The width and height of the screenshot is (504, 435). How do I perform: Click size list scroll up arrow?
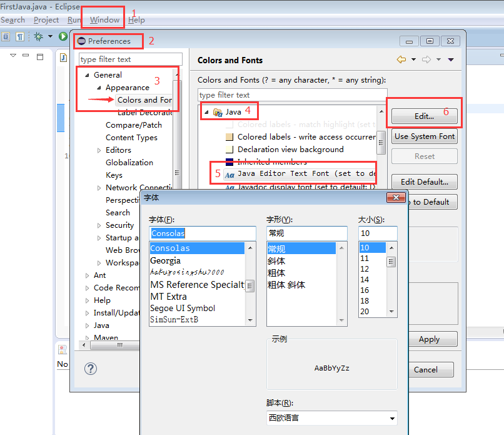click(391, 248)
